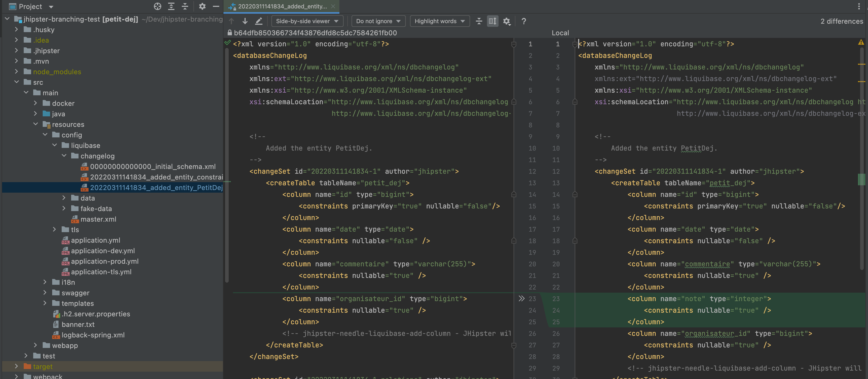Go to next difference arrow
The width and height of the screenshot is (868, 379).
tap(245, 21)
